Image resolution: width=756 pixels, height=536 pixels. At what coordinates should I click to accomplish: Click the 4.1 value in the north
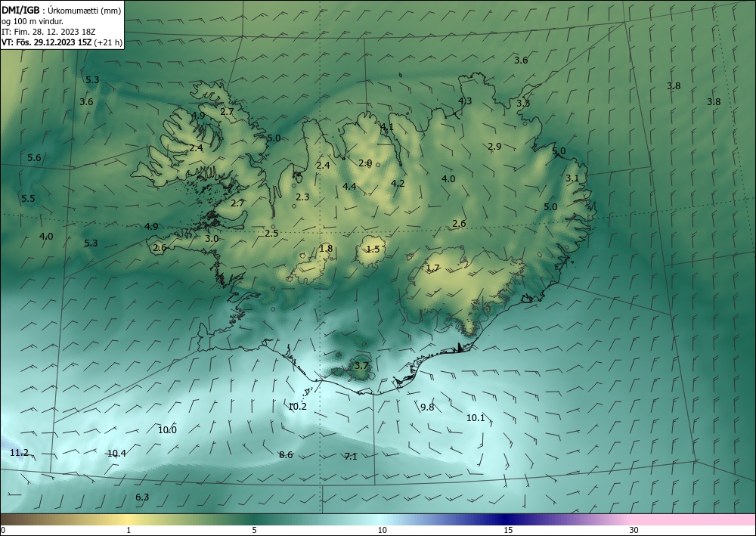[x=387, y=127]
